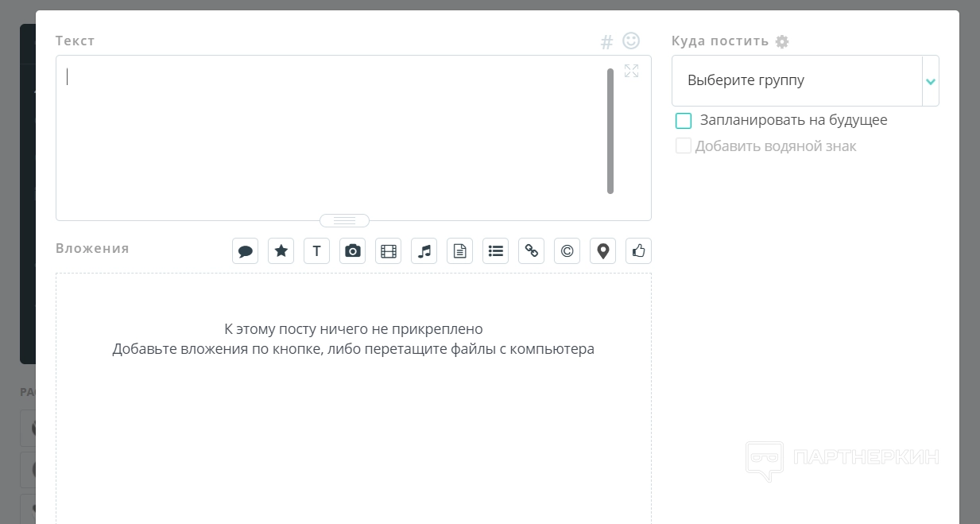Attach a video using the film icon

click(x=389, y=251)
